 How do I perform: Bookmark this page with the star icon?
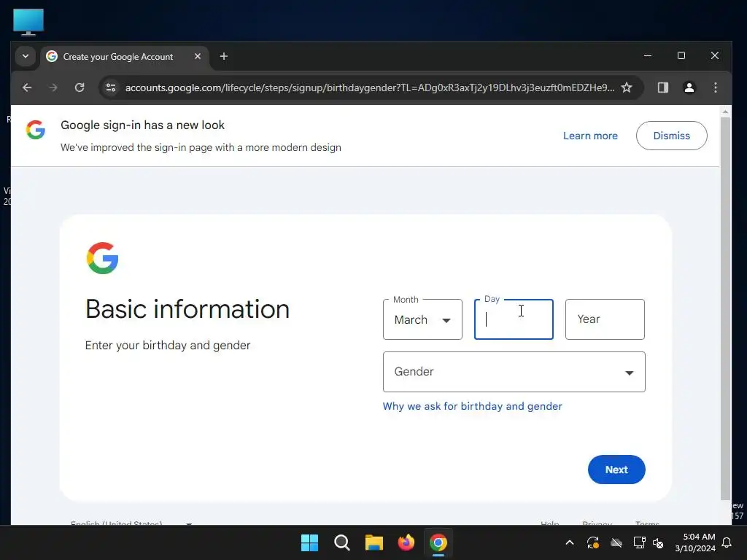627,87
